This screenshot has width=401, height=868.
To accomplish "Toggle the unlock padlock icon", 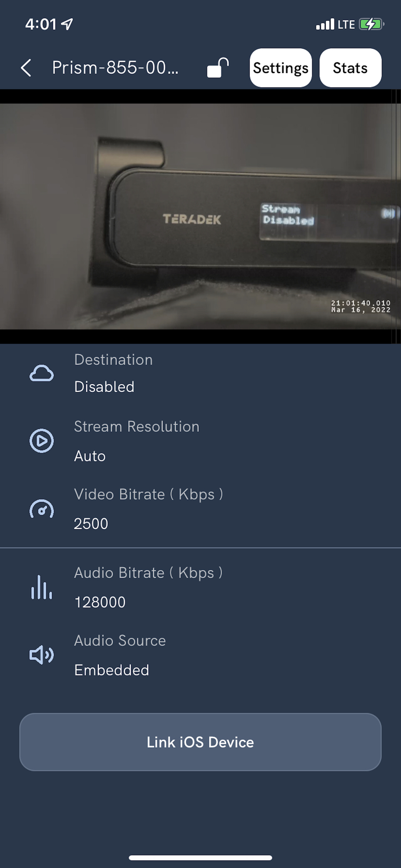I will click(218, 68).
